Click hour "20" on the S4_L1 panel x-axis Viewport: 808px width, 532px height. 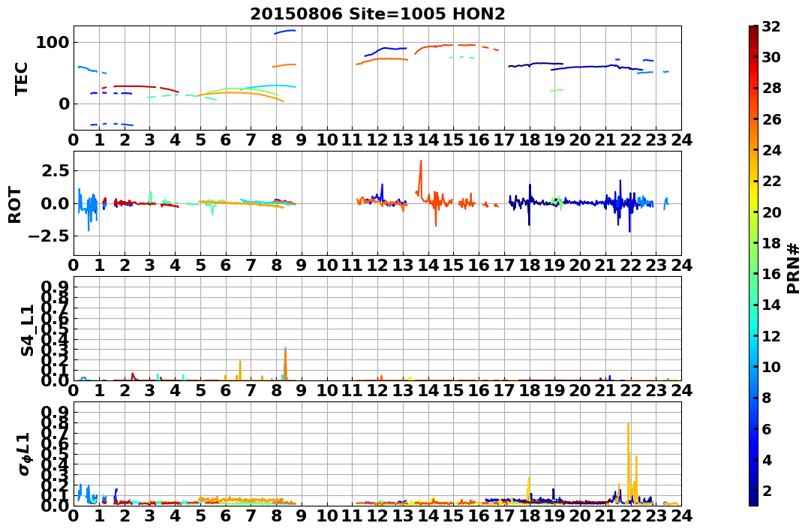click(580, 390)
